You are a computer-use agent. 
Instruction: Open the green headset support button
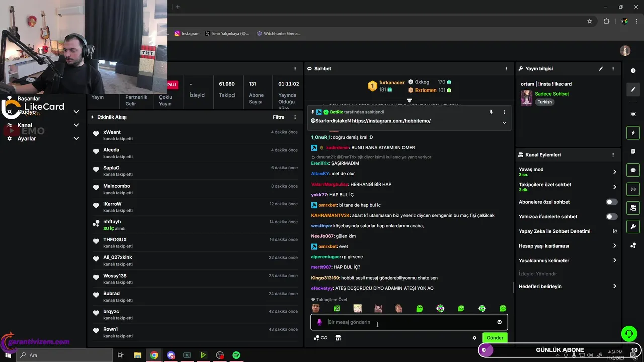pos(628,334)
